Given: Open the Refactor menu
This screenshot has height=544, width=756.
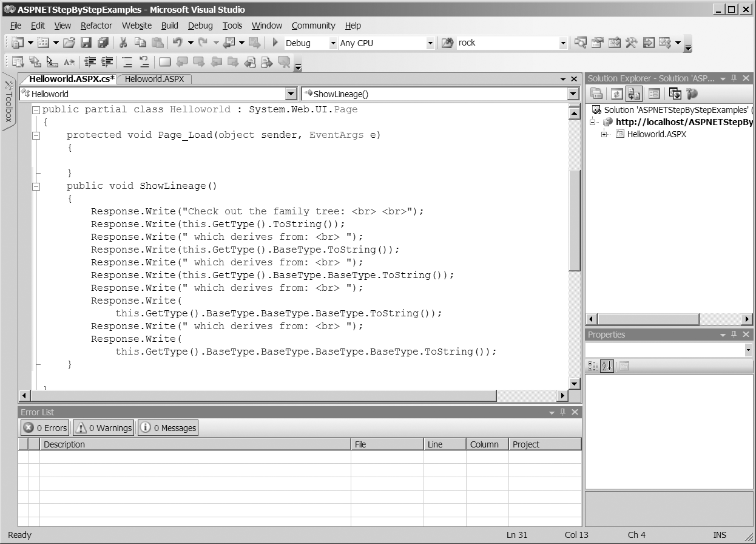Looking at the screenshot, I should pos(96,25).
